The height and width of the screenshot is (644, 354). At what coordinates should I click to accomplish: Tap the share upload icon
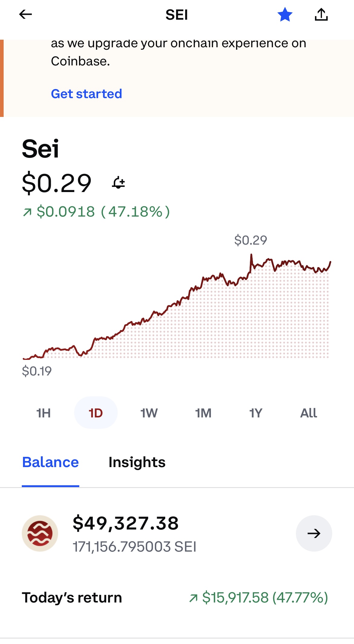321,15
